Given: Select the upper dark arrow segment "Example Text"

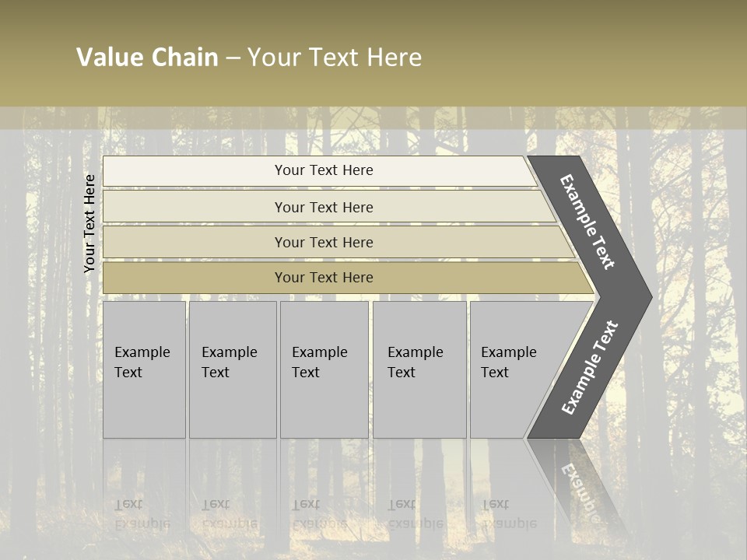Looking at the screenshot, I should click(588, 222).
